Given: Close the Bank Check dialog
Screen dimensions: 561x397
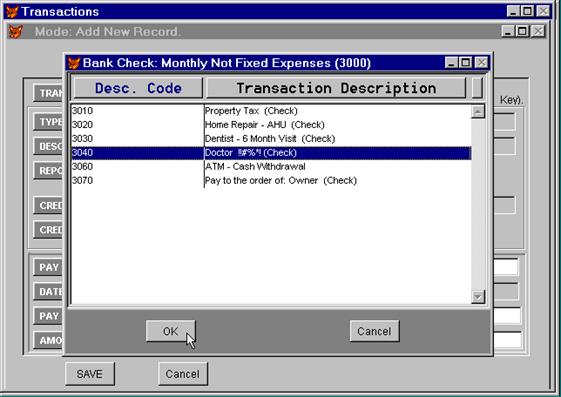Looking at the screenshot, I should click(482, 63).
